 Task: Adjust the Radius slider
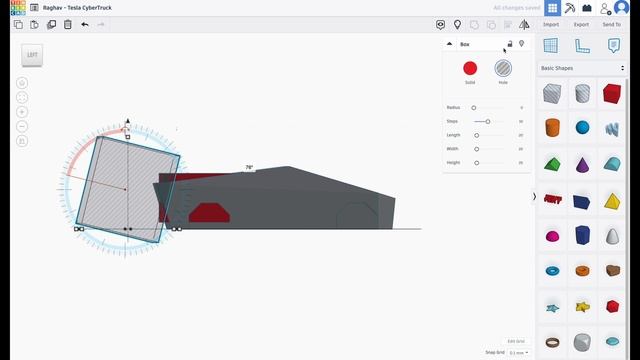point(473,108)
